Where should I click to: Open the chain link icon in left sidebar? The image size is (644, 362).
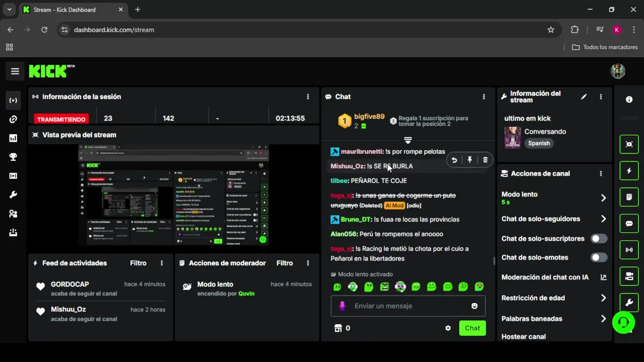pos(13,119)
